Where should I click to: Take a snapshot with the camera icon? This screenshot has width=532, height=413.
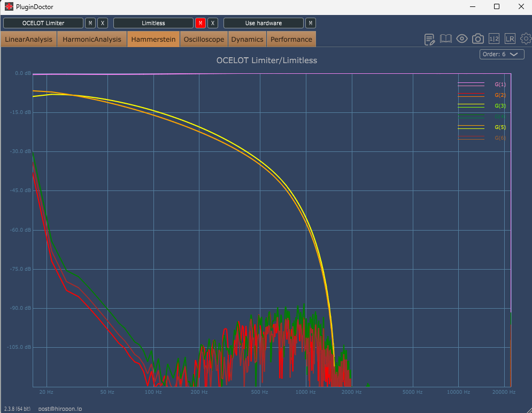(x=478, y=39)
